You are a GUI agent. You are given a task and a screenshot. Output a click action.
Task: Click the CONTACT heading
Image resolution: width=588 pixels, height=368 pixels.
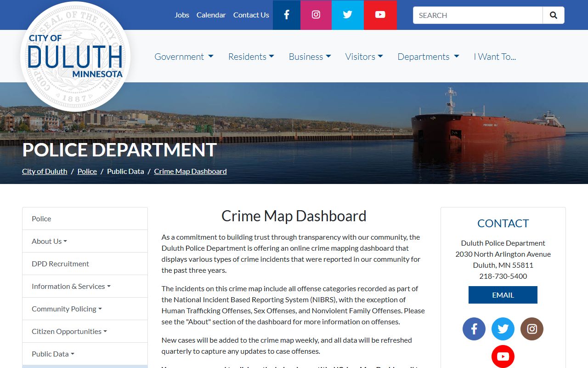pyautogui.click(x=503, y=223)
